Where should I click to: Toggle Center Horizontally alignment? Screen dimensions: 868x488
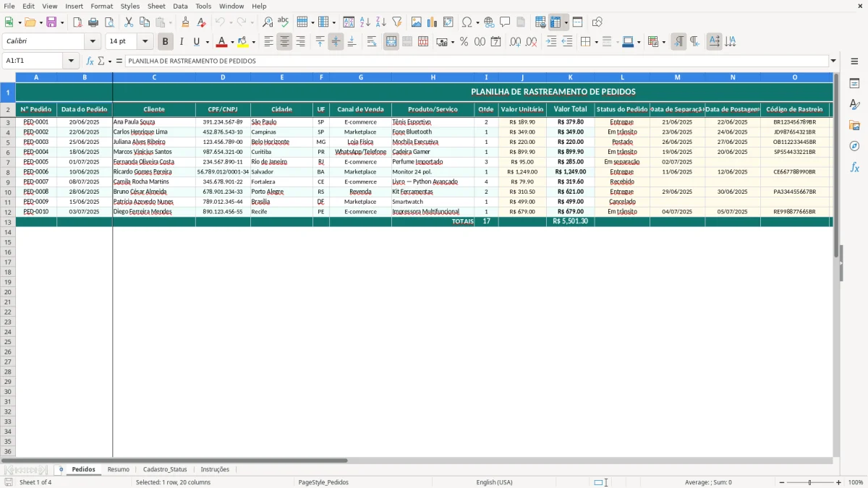[x=284, y=42]
